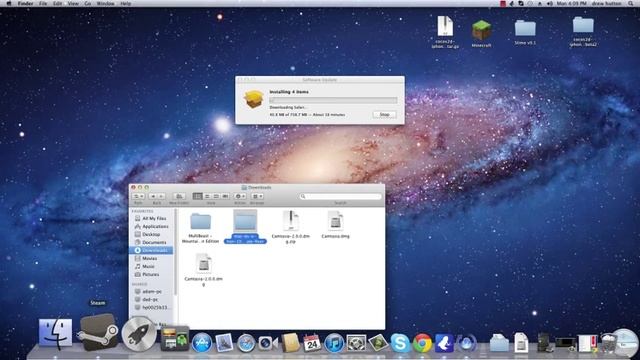The image size is (640, 360).
Task: Select Downloads in Finder sidebar
Action: (x=151, y=250)
